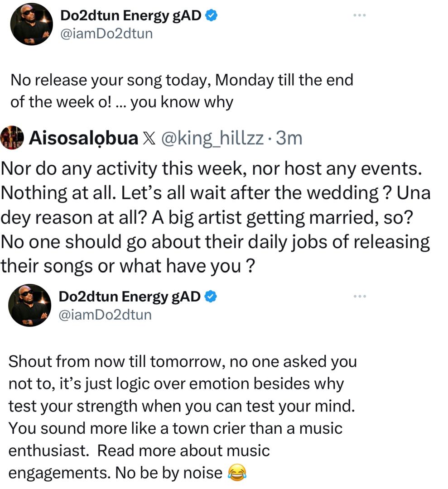Click the 3m timestamp on Aisosalobua's tweet

[x=292, y=139]
